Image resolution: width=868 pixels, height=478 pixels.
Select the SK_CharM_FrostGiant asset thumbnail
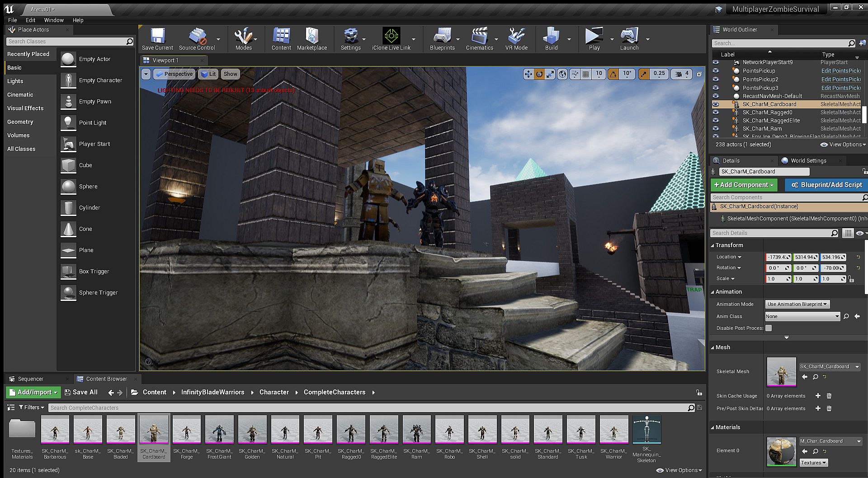(x=219, y=430)
